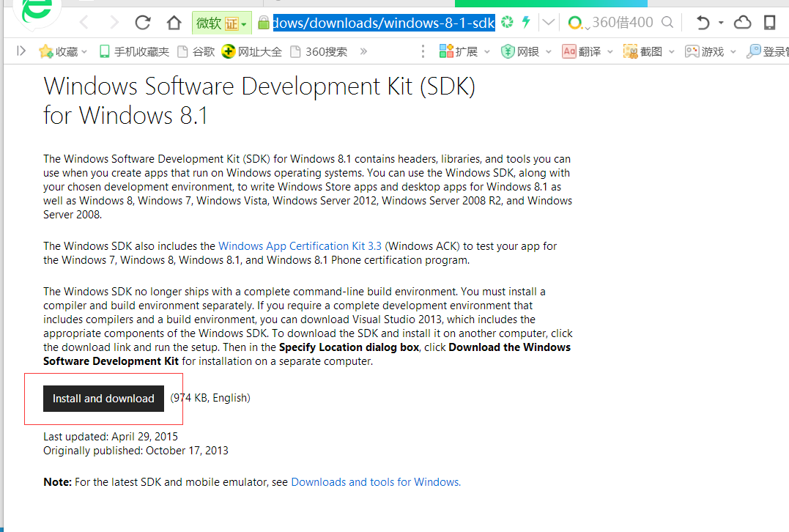Click the browser forward arrow
Screen dimensions: 789x532
click(x=114, y=22)
